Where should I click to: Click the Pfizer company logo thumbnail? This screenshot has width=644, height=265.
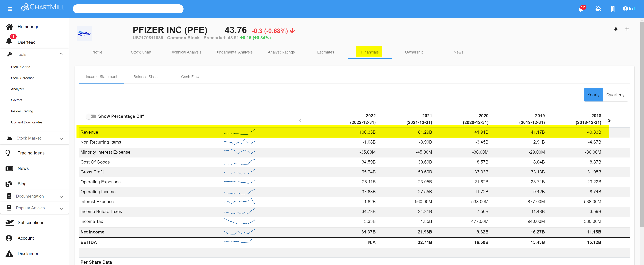pyautogui.click(x=84, y=34)
